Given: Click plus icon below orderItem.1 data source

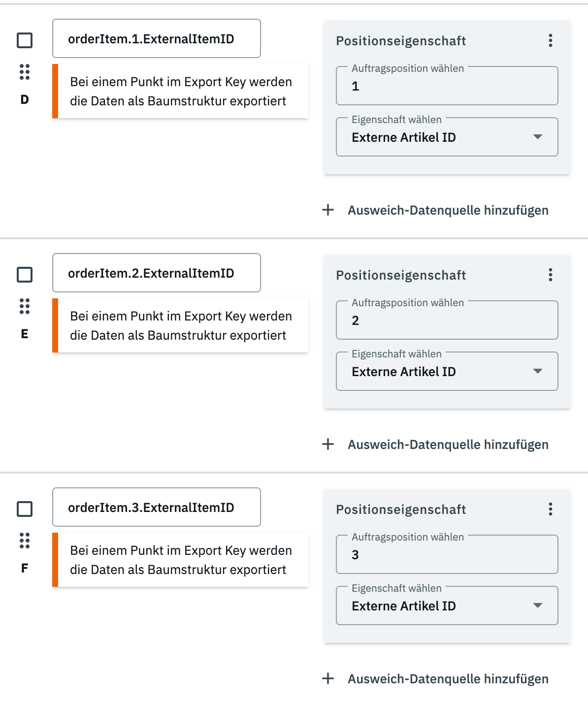Looking at the screenshot, I should [328, 210].
